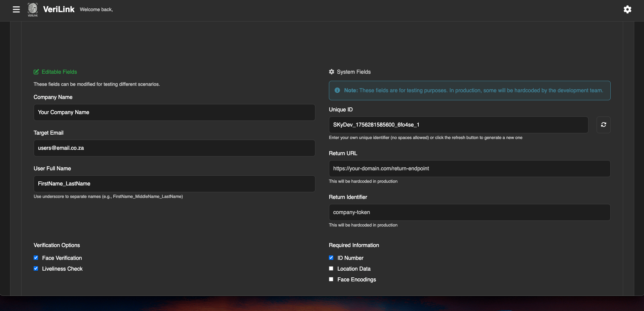The height and width of the screenshot is (311, 644).
Task: Select the User Full Name field
Action: click(174, 184)
